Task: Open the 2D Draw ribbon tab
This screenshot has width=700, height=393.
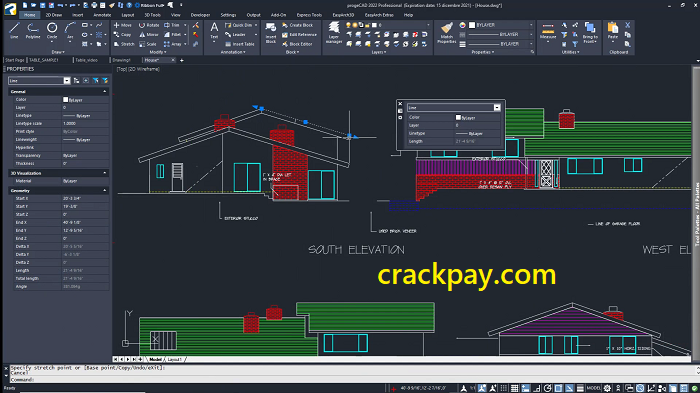Action: pyautogui.click(x=54, y=15)
